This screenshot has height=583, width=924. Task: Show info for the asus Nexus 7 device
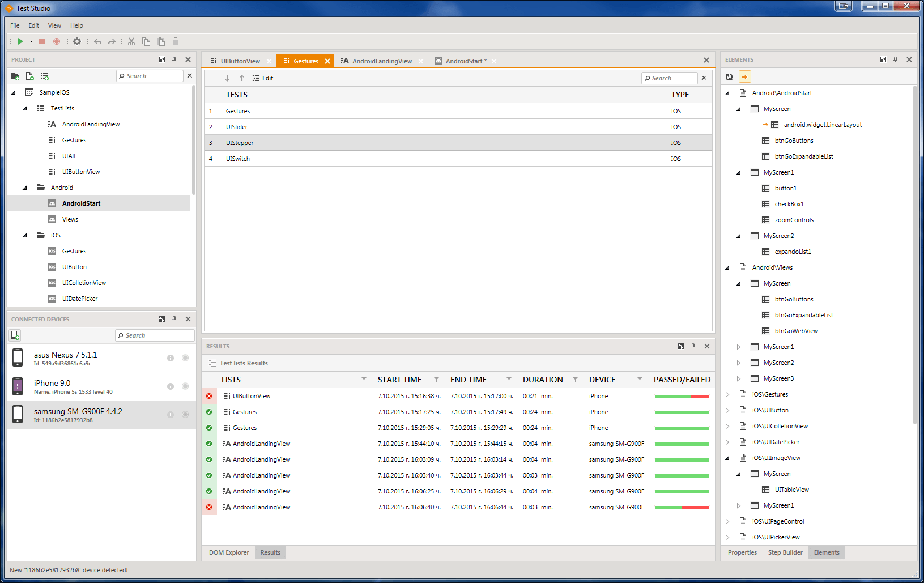[170, 358]
